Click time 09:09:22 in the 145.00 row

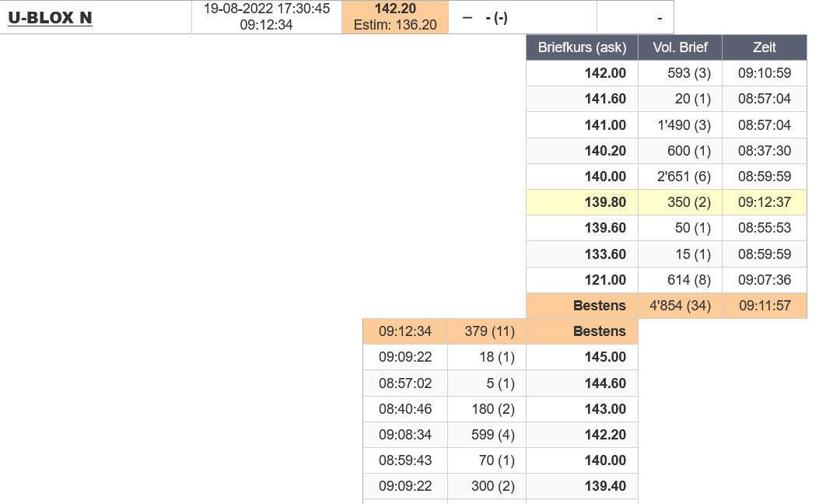pos(404,357)
